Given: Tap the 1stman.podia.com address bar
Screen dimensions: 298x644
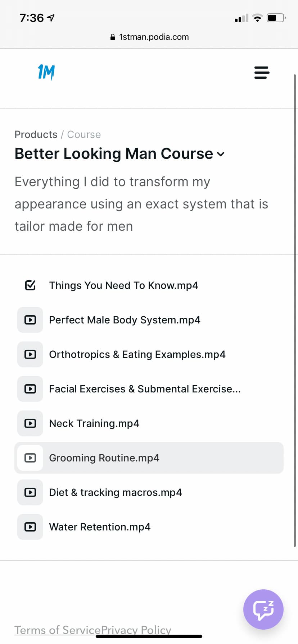Looking at the screenshot, I should pyautogui.click(x=149, y=37).
